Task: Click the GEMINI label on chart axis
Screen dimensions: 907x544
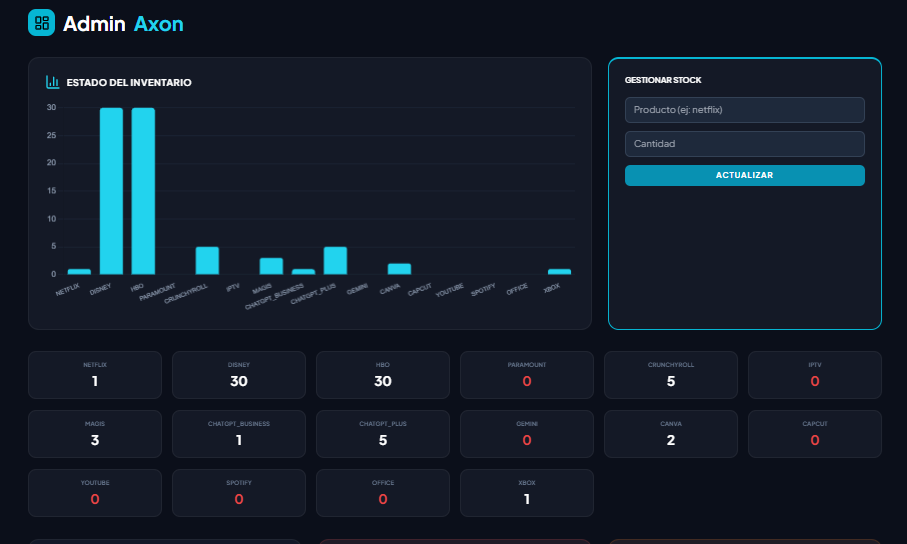Action: 357,289
